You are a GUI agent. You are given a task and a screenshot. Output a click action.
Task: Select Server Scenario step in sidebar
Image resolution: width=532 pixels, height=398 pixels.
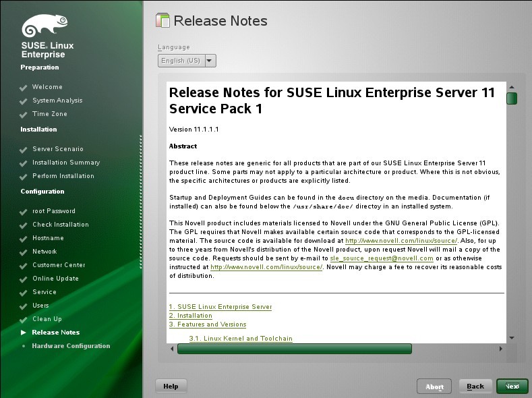(x=58, y=149)
